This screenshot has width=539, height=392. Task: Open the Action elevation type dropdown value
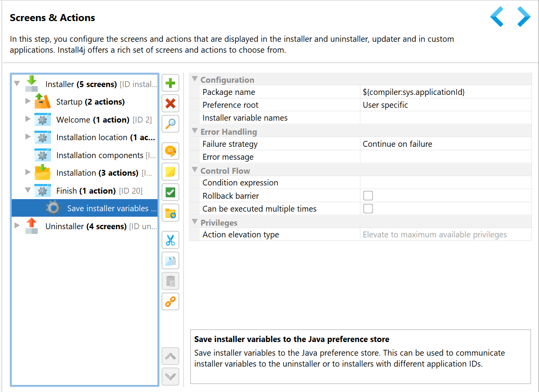click(446, 235)
